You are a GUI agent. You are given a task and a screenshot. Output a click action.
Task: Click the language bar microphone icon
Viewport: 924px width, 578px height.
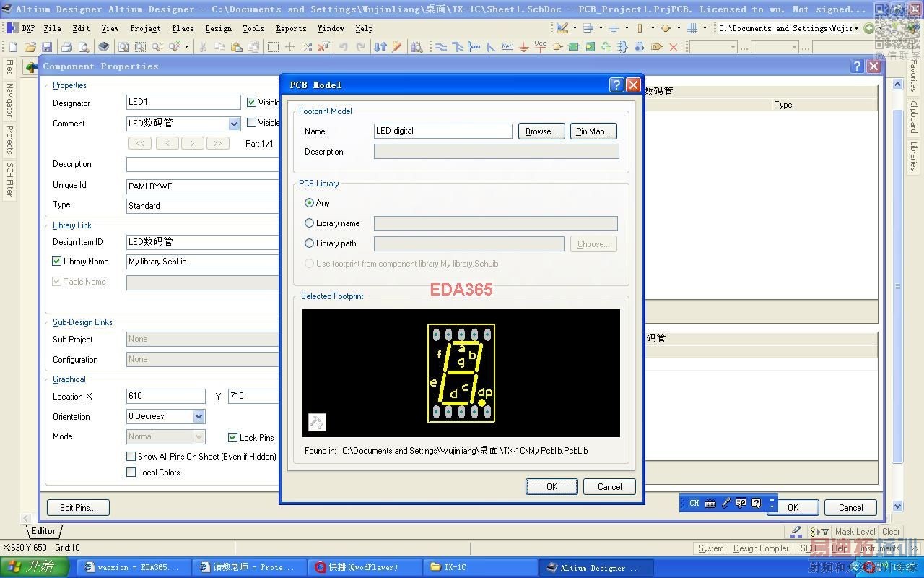click(x=726, y=503)
